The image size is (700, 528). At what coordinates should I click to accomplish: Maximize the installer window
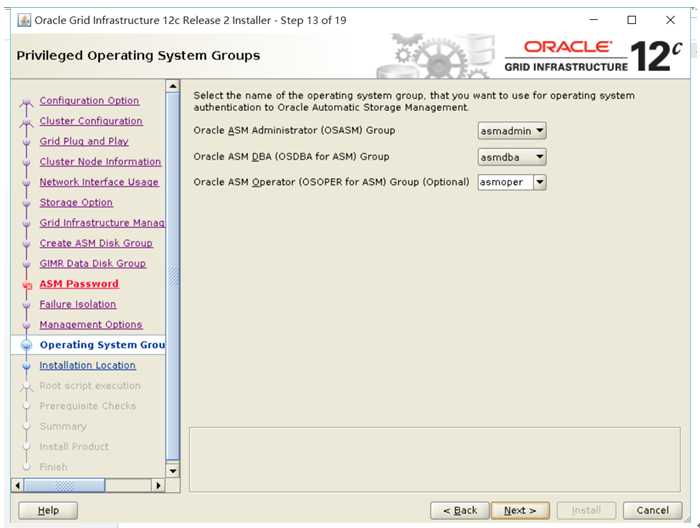(x=632, y=20)
